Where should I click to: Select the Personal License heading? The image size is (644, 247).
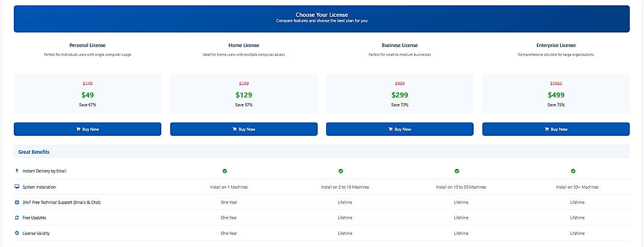click(x=87, y=46)
